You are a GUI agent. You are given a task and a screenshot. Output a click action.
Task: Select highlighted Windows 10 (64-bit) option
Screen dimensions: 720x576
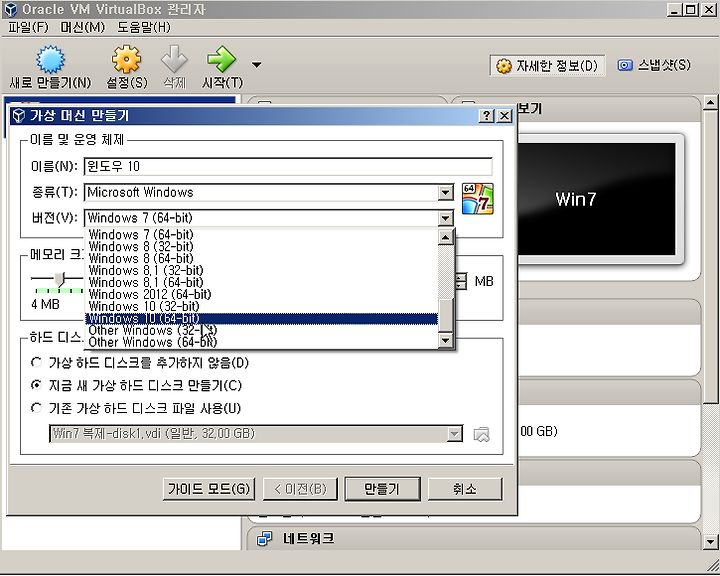tap(262, 319)
